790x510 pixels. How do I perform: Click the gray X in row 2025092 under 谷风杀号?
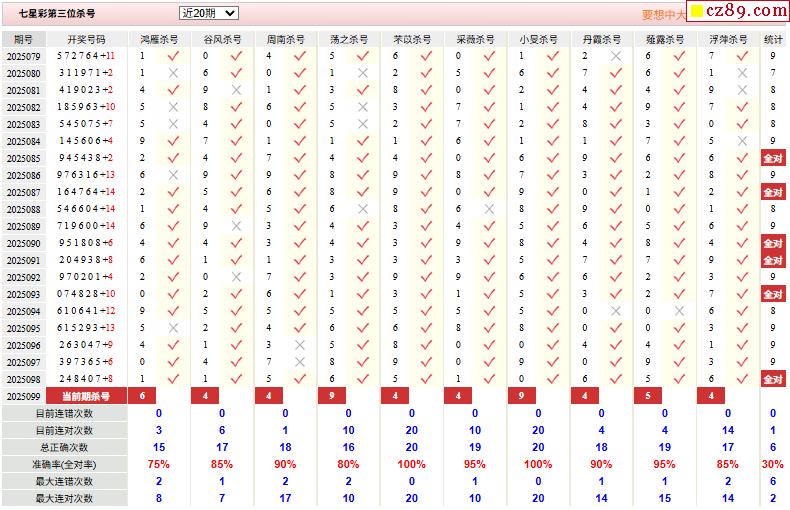(236, 277)
